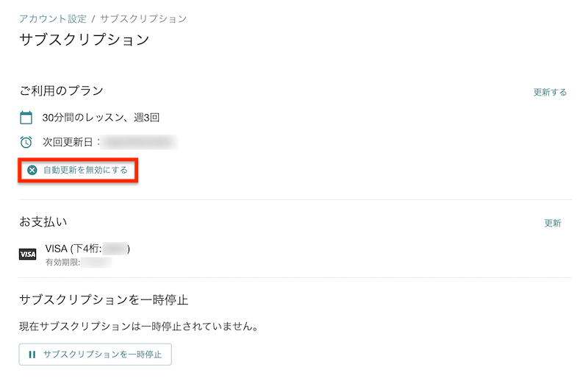Click 更新する to change the plan

point(550,93)
